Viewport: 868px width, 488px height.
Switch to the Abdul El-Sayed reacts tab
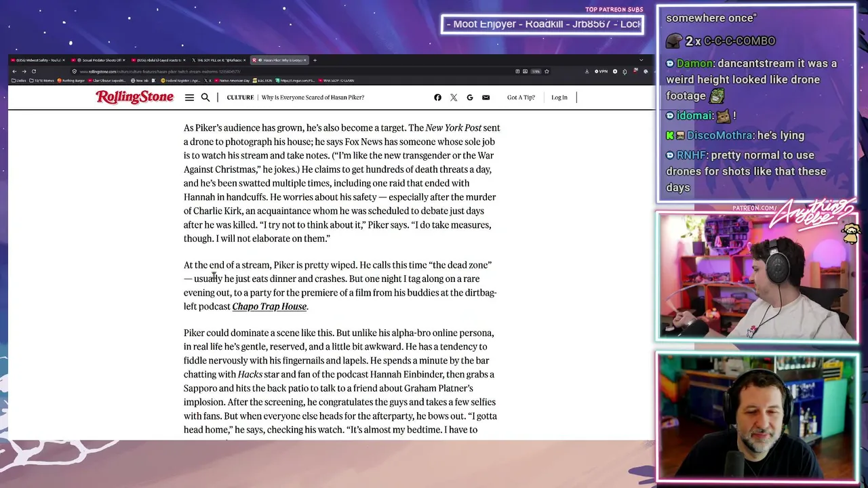[x=159, y=60]
